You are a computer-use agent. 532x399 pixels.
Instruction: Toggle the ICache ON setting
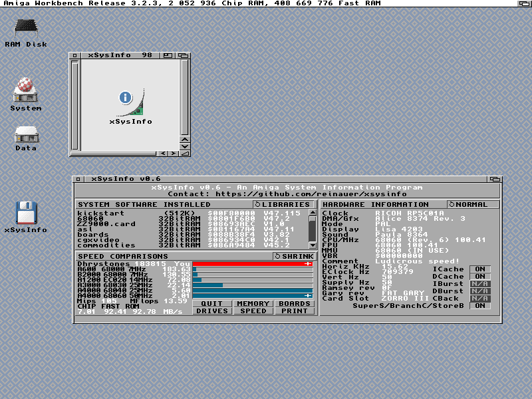[x=479, y=269]
